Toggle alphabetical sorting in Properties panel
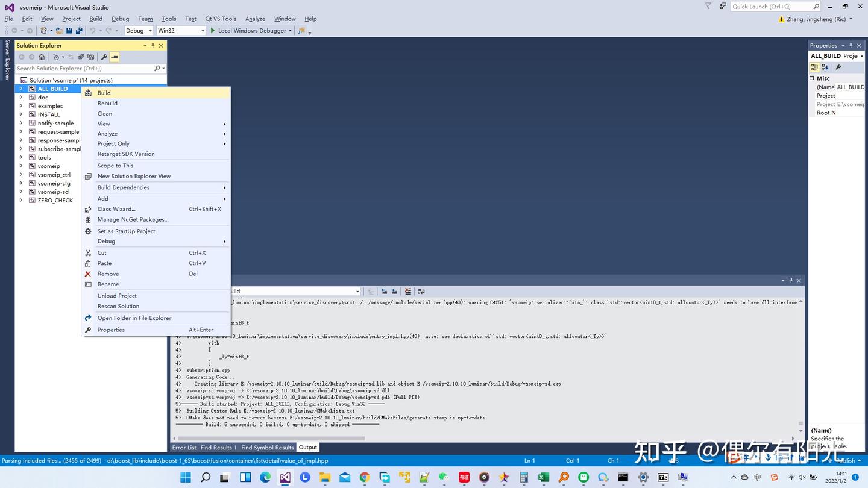868x488 pixels. click(825, 67)
